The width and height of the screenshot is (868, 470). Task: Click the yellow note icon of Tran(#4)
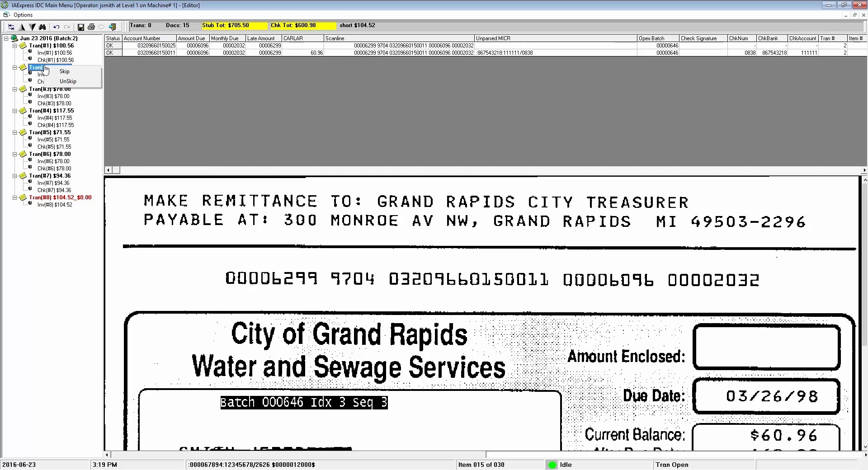point(23,111)
